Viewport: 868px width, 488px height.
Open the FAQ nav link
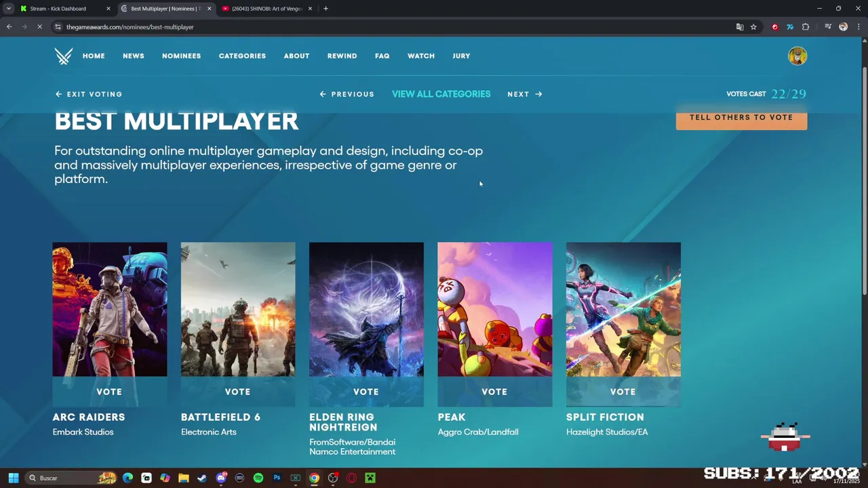click(382, 56)
